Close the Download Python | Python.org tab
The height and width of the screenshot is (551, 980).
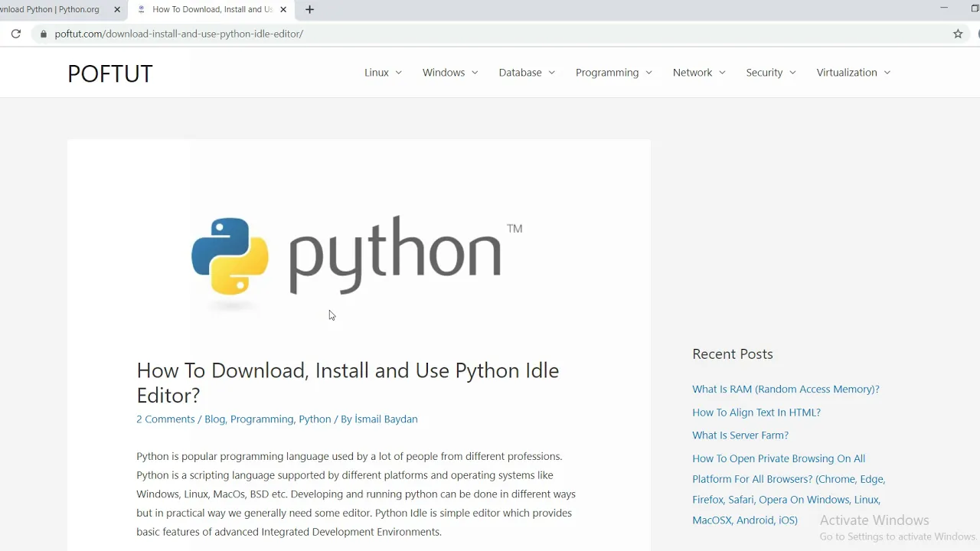click(117, 10)
